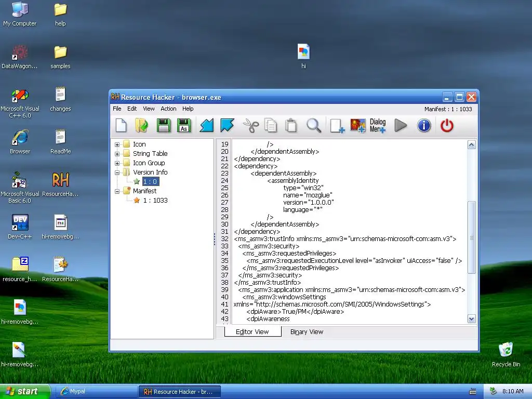Viewport: 532px width, 399px height.
Task: Select the Browser desktop shortcut
Action: point(20,142)
